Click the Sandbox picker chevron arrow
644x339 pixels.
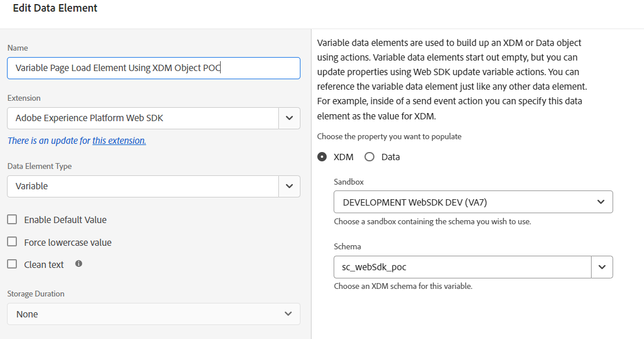pos(601,202)
